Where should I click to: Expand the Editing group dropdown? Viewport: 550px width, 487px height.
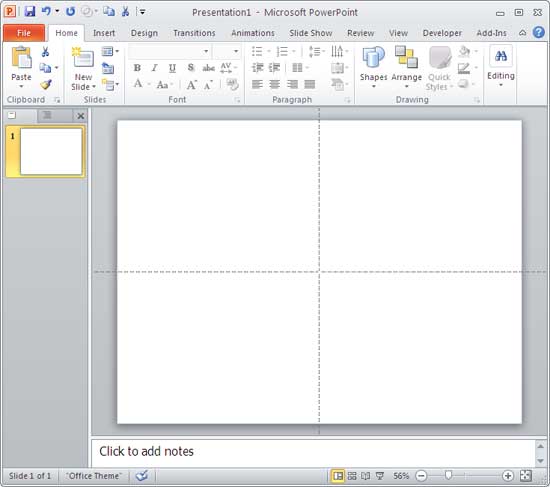[501, 85]
